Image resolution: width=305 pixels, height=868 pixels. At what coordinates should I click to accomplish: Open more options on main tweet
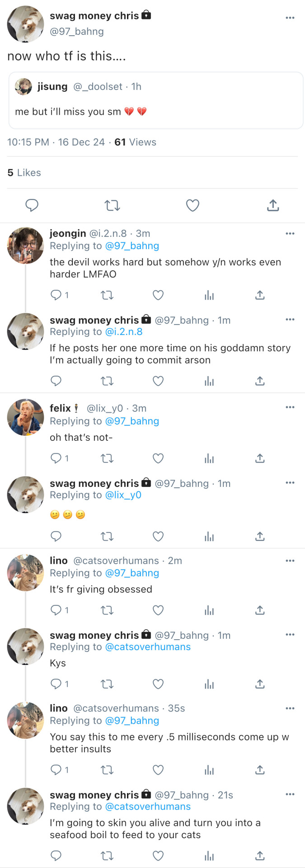tap(290, 18)
